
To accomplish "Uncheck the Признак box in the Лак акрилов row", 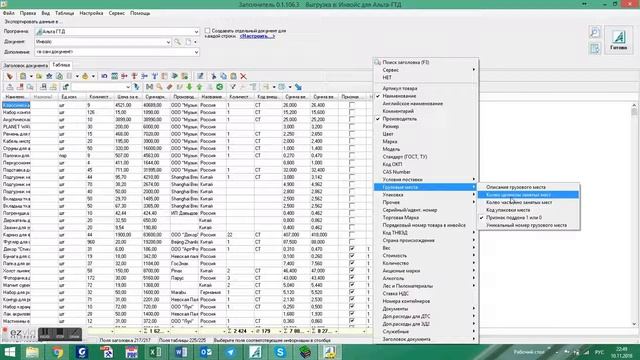I will [x=352, y=313].
